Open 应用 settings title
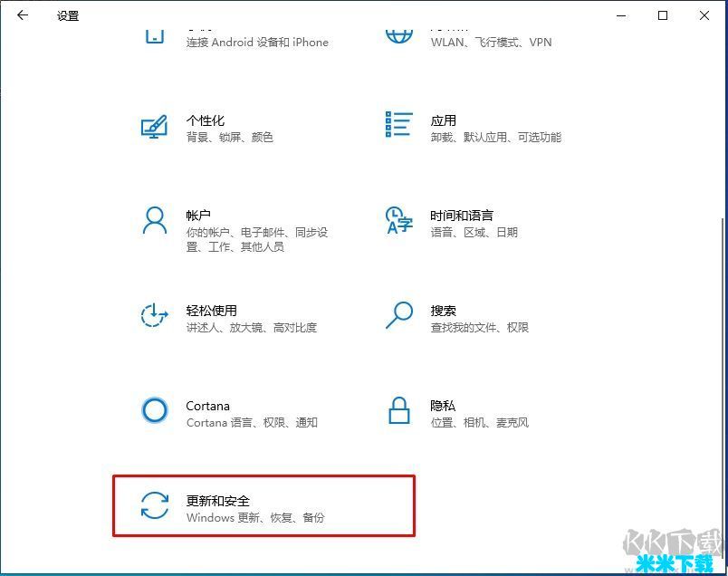 pos(444,120)
